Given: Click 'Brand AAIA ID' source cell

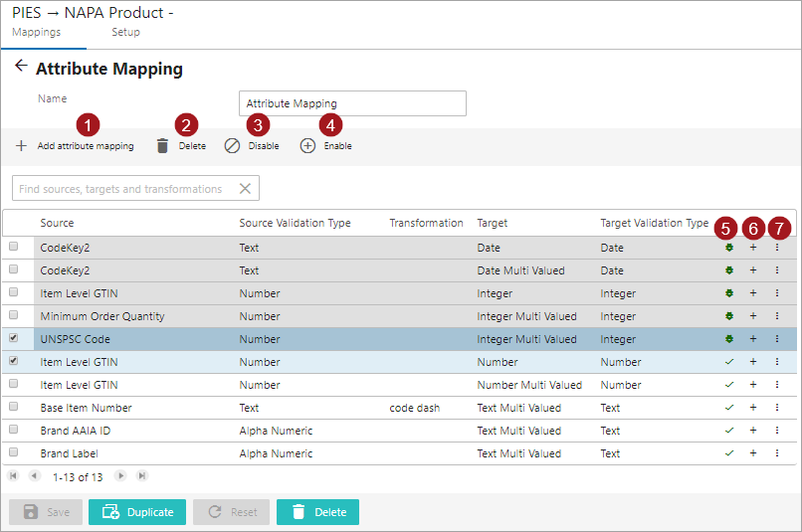Looking at the screenshot, I should [x=76, y=431].
